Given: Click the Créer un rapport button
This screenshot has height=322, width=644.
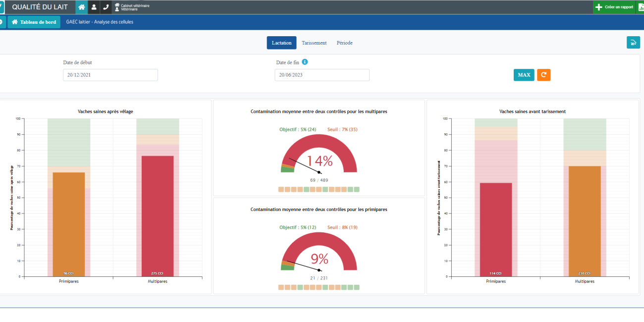Looking at the screenshot, I should (614, 7).
